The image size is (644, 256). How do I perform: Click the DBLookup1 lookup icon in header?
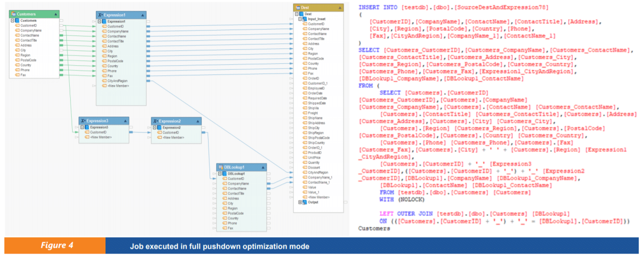221,168
